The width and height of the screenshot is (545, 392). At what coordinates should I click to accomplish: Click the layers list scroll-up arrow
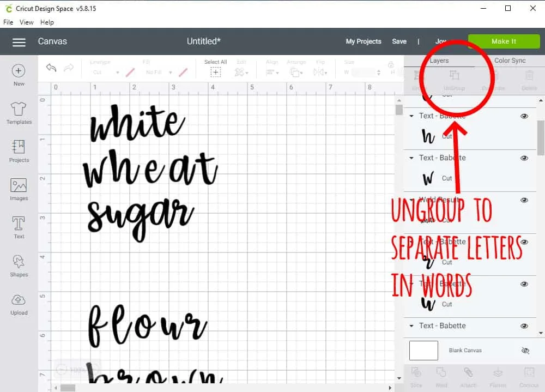(x=541, y=100)
